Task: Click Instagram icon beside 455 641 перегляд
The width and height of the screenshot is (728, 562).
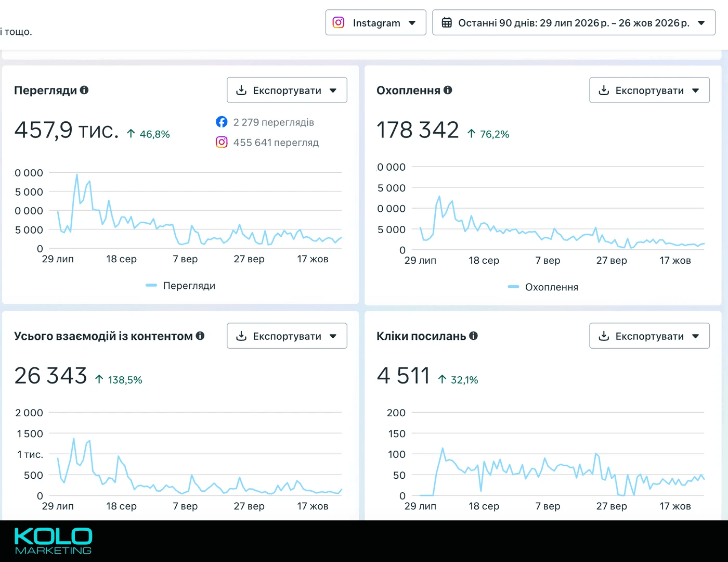Action: 222,142
